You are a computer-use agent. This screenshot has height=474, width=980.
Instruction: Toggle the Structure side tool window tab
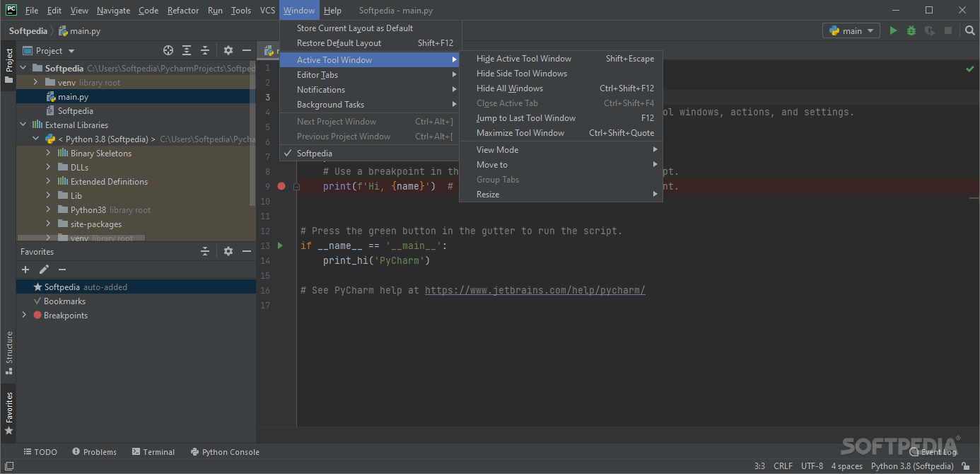8,352
